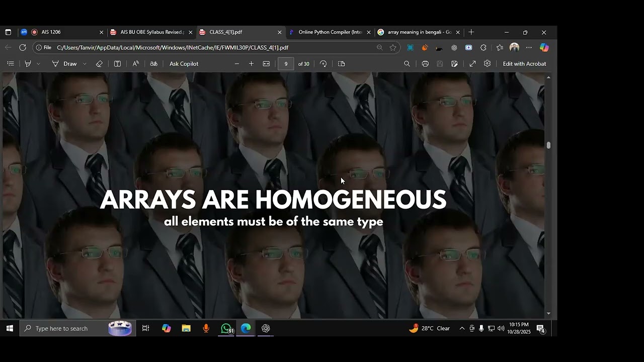Open the translate document tool
Image resolution: width=644 pixels, height=362 pixels.
(154, 64)
